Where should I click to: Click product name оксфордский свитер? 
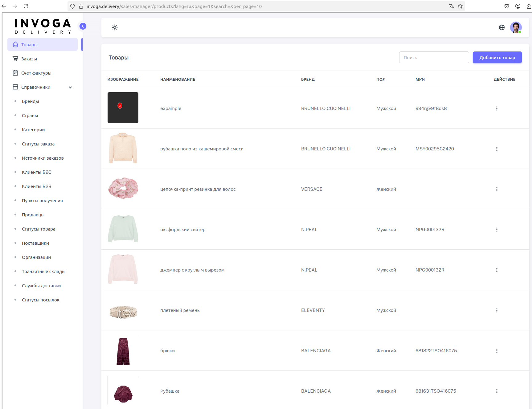click(183, 230)
